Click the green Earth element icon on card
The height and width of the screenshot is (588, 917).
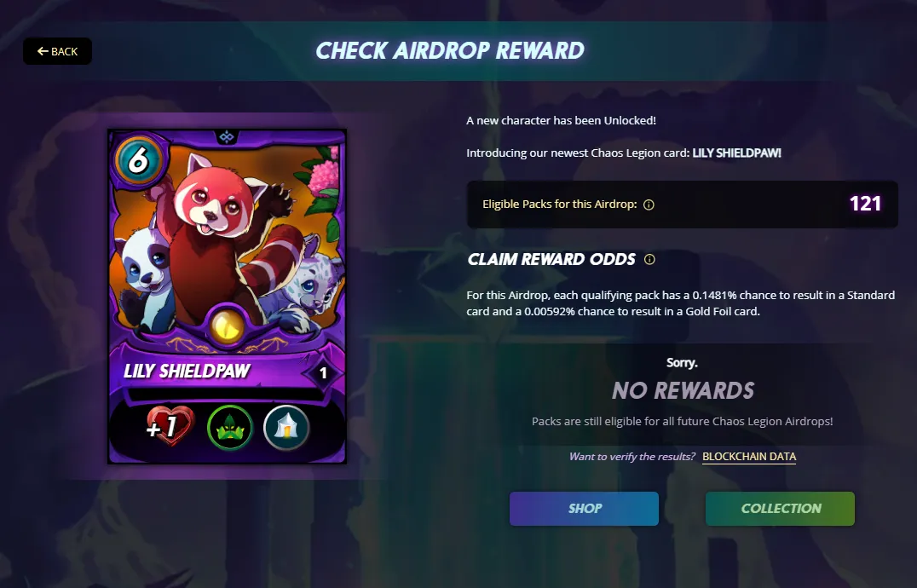pos(230,428)
